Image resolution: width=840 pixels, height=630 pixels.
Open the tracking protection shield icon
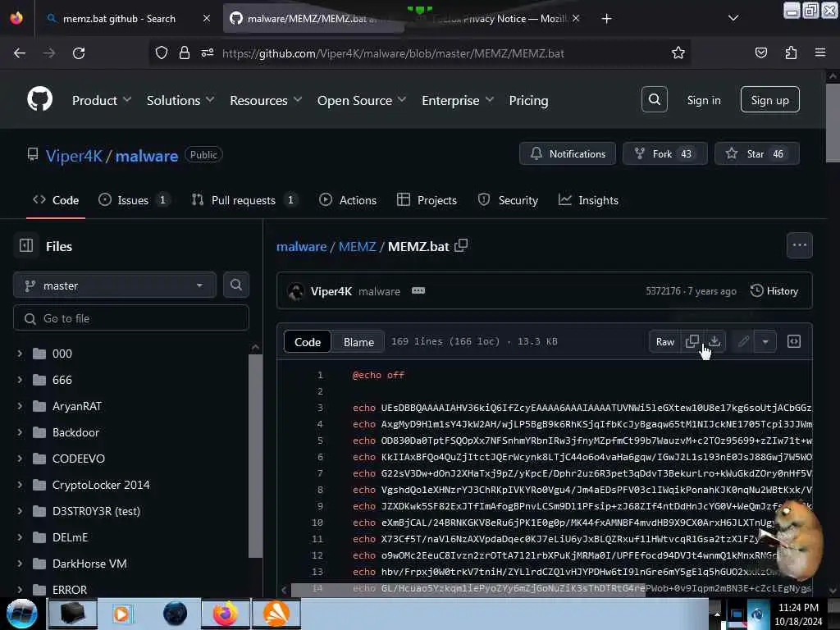click(x=162, y=52)
